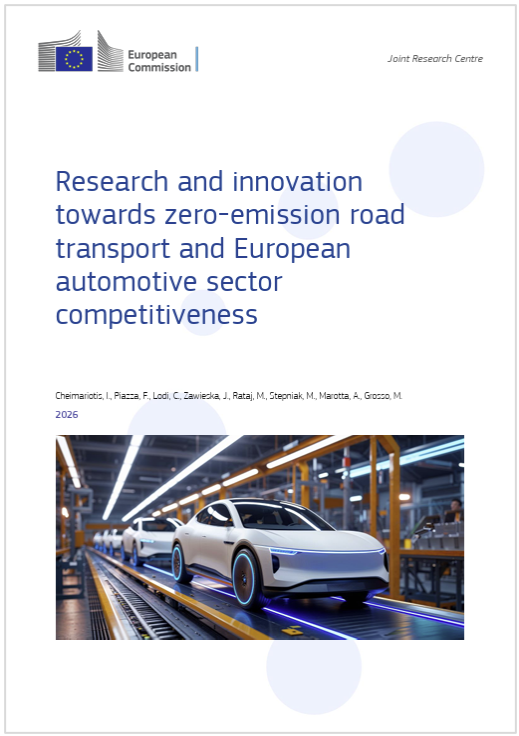Click the electric car factory cover photo

pyautogui.click(x=260, y=537)
